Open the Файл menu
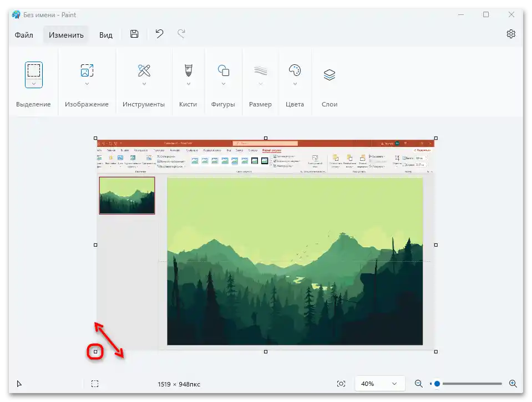Screen dimensions: 532x402 click(24, 35)
